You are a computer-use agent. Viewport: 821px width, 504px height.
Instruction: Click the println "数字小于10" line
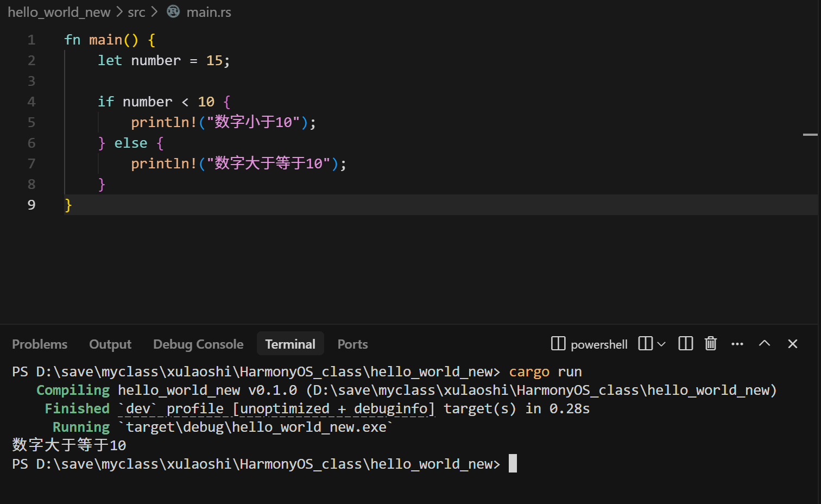pyautogui.click(x=223, y=122)
